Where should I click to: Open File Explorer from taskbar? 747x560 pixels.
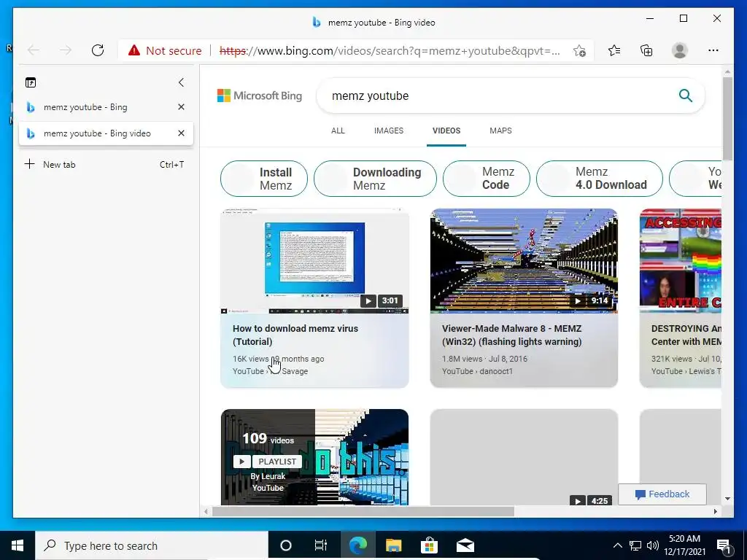[x=393, y=545]
